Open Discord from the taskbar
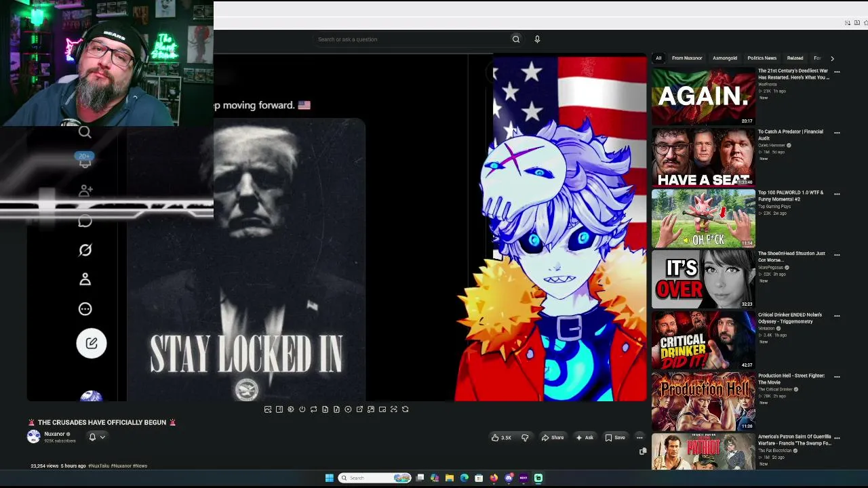The width and height of the screenshot is (868, 488). (x=509, y=478)
